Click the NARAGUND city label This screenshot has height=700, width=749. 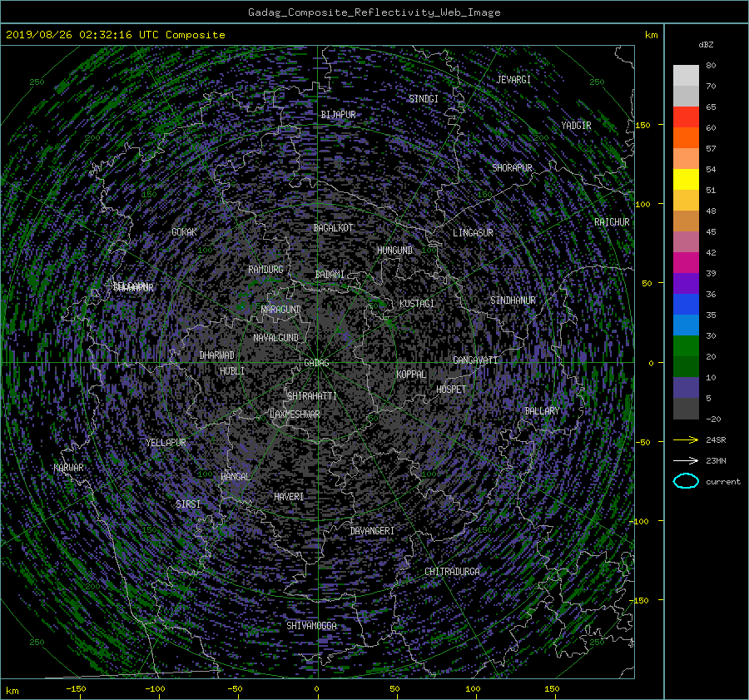[281, 310]
